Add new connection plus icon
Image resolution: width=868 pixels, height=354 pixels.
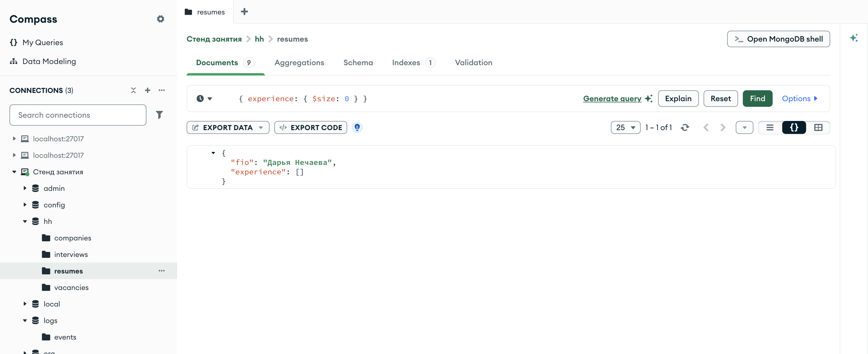[x=147, y=90]
